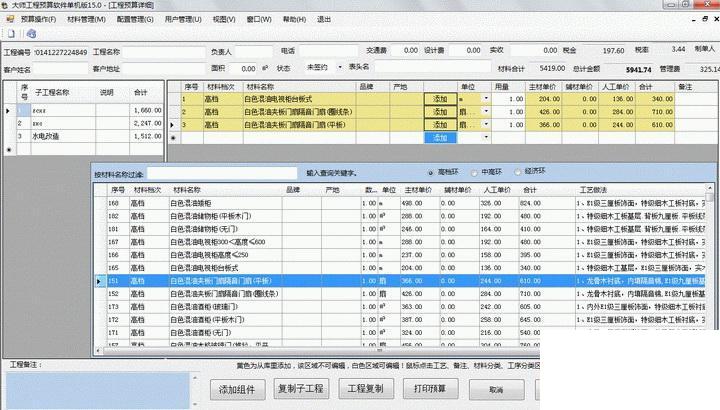Viewport: 720px width, 410px height.
Task: Open unit dropdown in the empty new row
Action: 486,137
